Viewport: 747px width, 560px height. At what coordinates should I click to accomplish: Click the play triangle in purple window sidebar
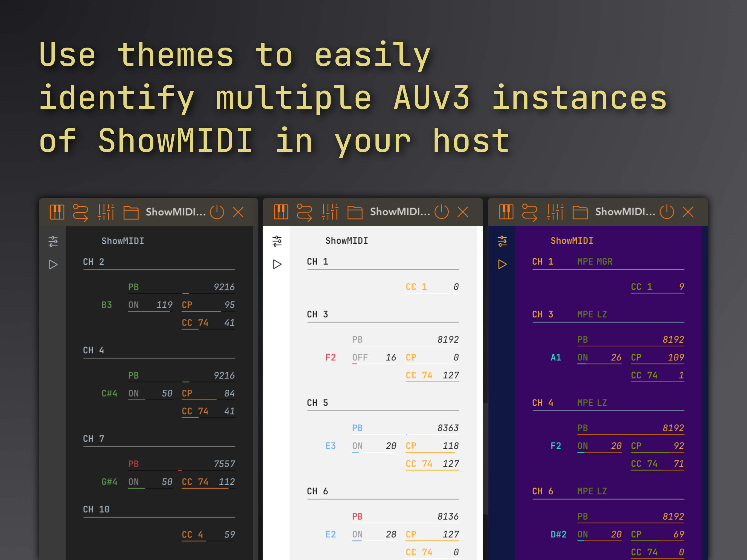[502, 264]
